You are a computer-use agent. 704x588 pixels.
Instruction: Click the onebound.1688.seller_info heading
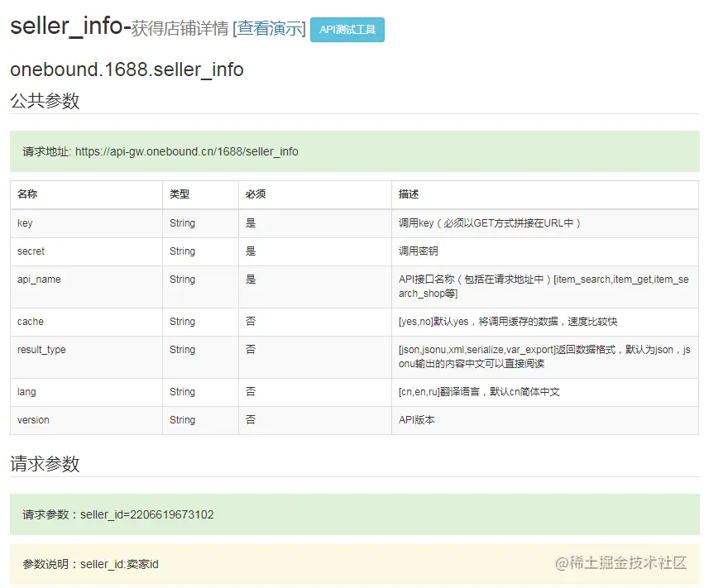[x=127, y=69]
